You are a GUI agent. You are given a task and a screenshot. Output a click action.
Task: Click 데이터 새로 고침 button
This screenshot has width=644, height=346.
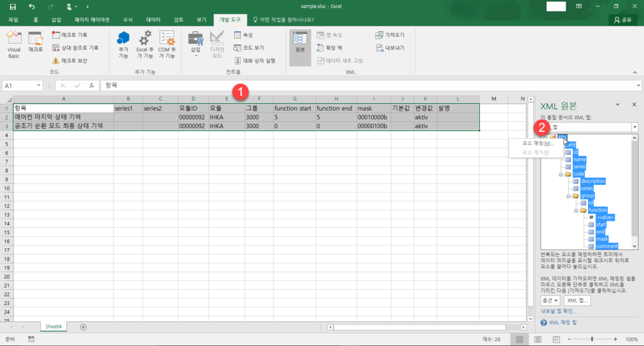(340, 61)
